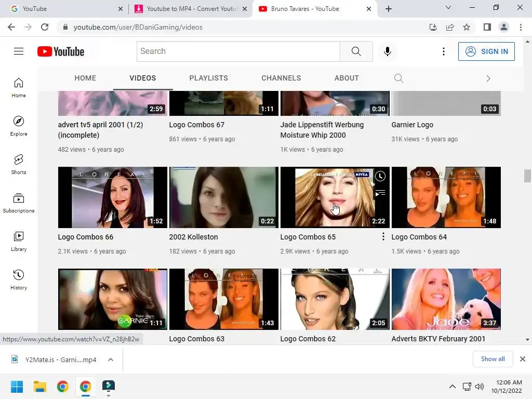Open YouTube settings three-dot menu
Viewport: 532px width, 399px height.
[x=444, y=51]
